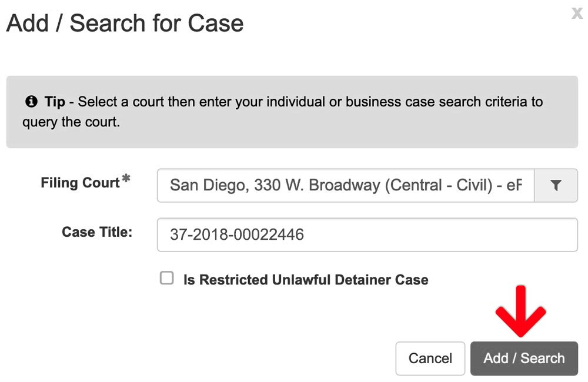The width and height of the screenshot is (588, 382).
Task: Click the gray Tip banner background
Action: point(292,112)
